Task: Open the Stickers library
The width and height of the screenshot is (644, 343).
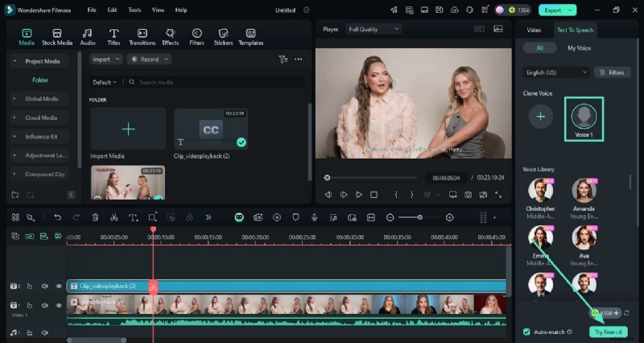Action: pos(223,37)
